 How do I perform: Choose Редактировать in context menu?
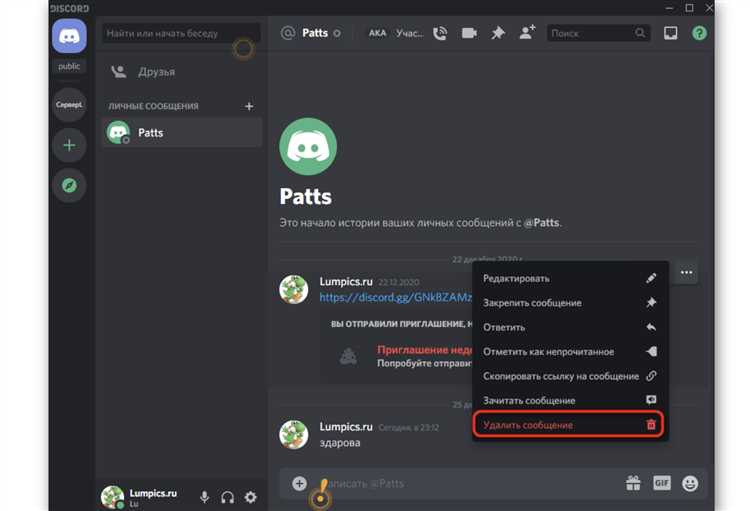pos(569,278)
